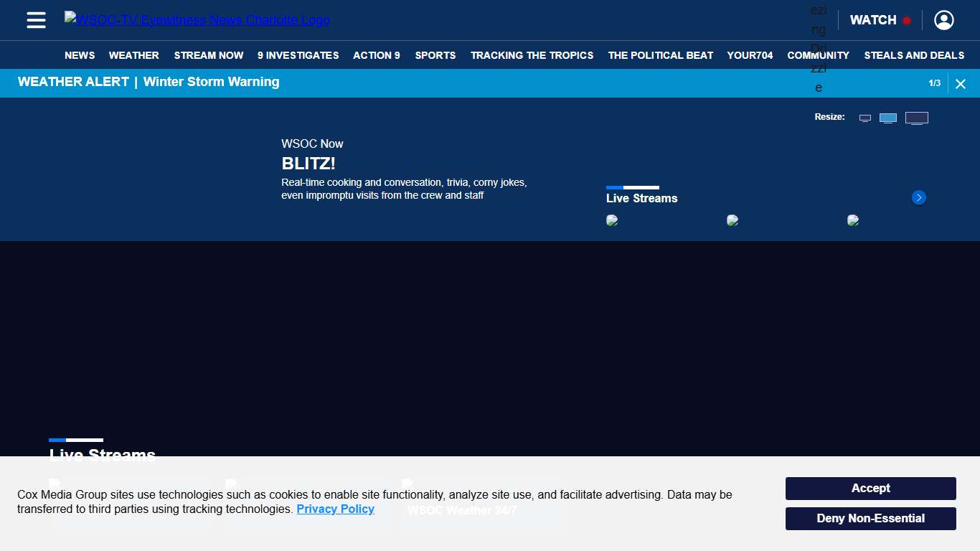Open the Winter Storm Warning alert
The width and height of the screenshot is (980, 551).
pos(211,82)
